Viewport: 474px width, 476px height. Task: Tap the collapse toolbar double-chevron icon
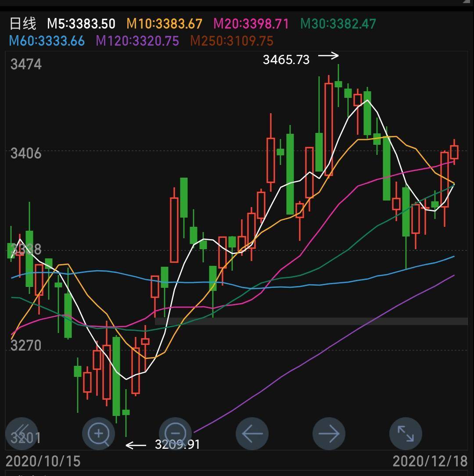(x=22, y=433)
